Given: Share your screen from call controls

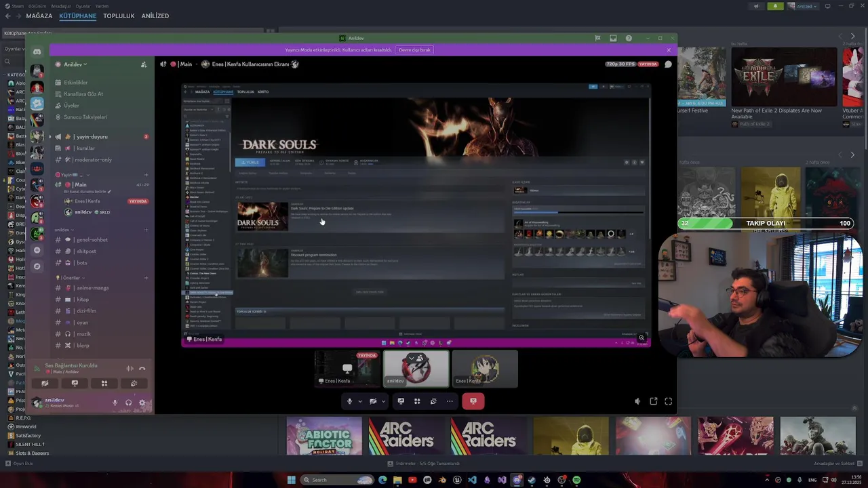Looking at the screenshot, I should coord(401,401).
